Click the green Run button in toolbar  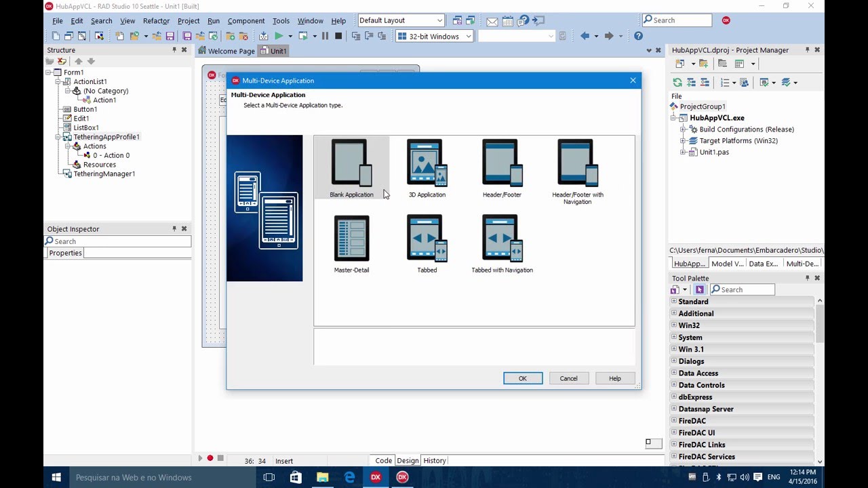click(x=279, y=36)
